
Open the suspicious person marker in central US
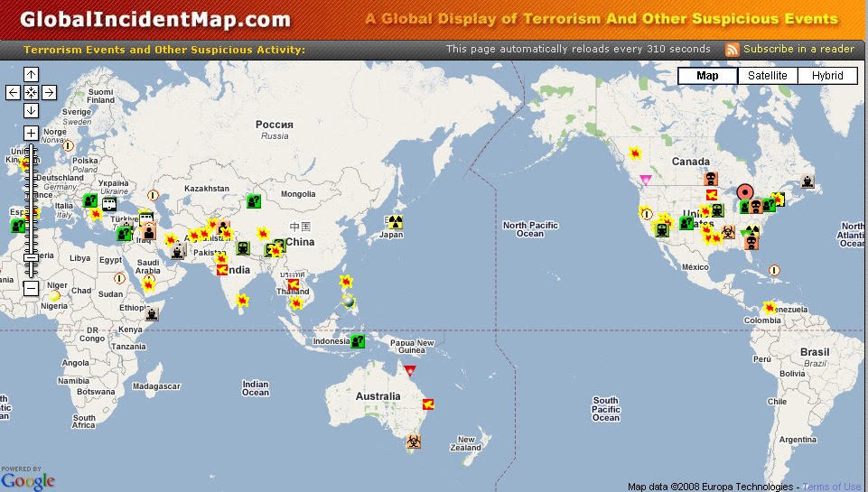[x=686, y=222]
